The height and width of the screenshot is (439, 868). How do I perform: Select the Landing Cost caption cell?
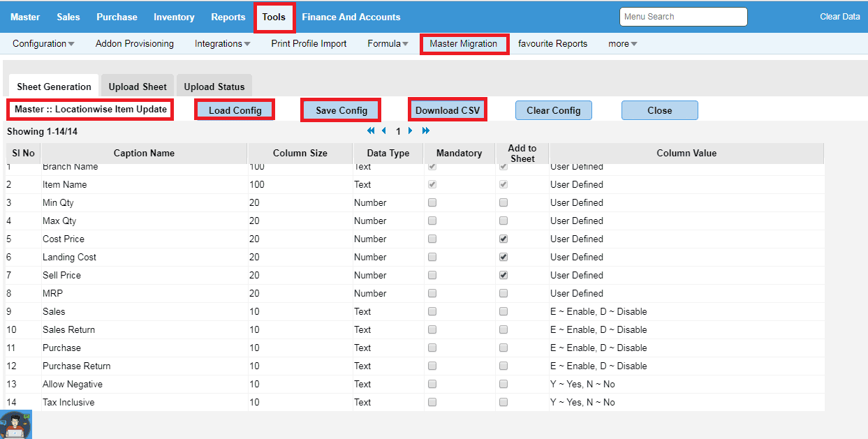tap(145, 257)
